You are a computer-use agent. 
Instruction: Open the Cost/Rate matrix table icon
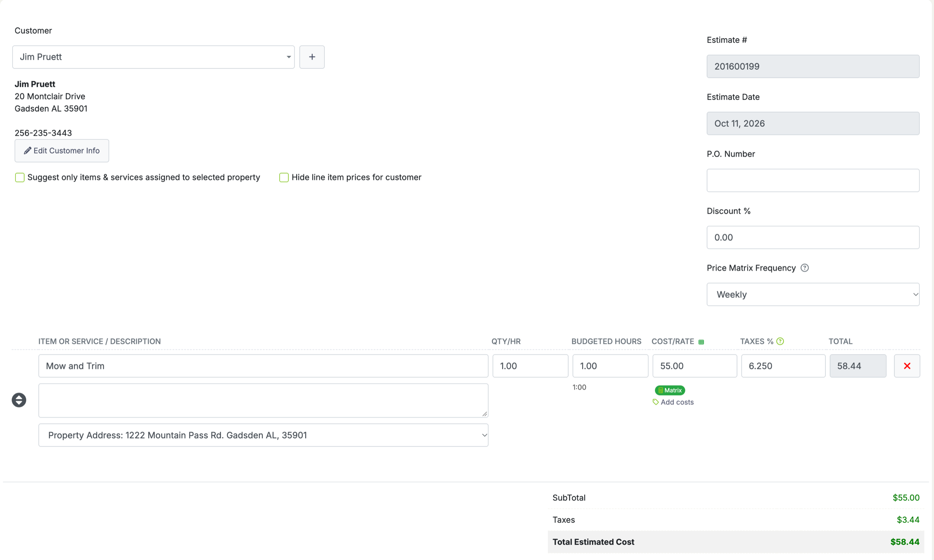[701, 342]
